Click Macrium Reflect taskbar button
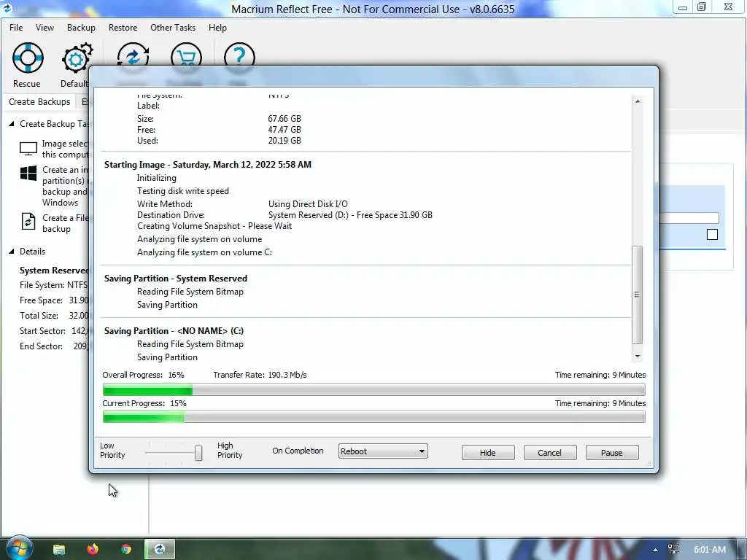This screenshot has width=747, height=560. [x=160, y=550]
